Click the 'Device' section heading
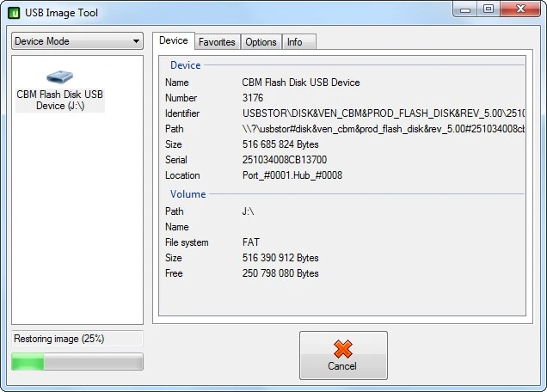The width and height of the screenshot is (547, 392). pyautogui.click(x=185, y=65)
